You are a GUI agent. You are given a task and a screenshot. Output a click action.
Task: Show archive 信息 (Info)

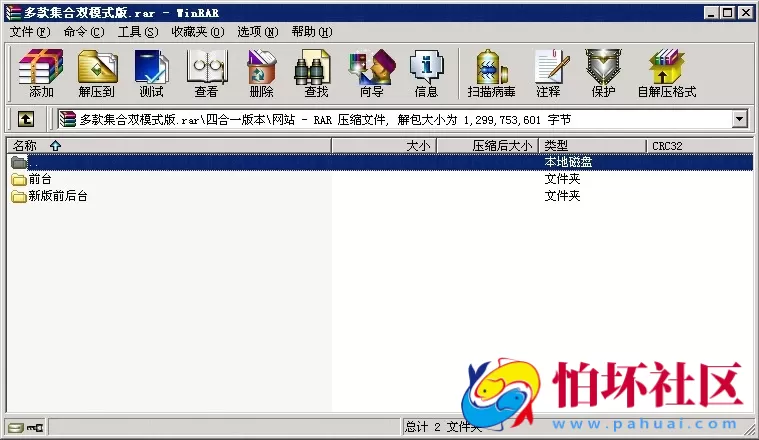tap(426, 73)
